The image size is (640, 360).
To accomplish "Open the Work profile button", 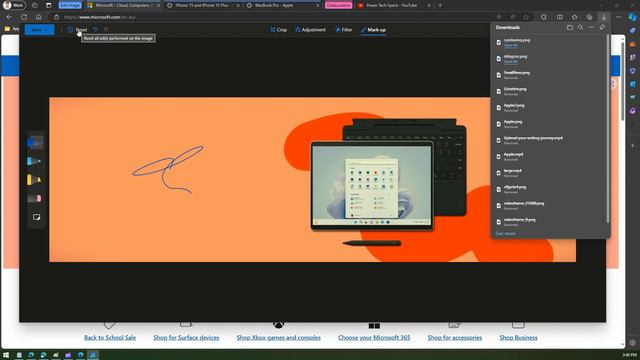I will (13, 5).
